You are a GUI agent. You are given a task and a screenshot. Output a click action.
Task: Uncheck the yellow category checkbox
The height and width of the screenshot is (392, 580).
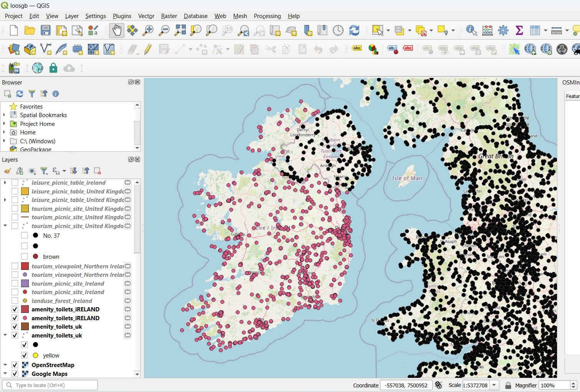tap(25, 356)
